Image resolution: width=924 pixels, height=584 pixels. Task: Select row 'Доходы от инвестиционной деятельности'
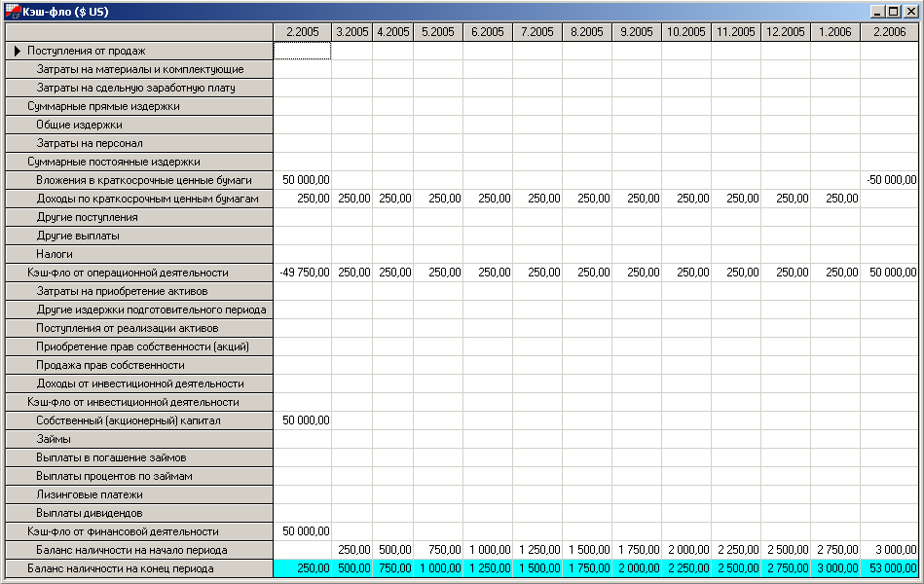pos(139,383)
